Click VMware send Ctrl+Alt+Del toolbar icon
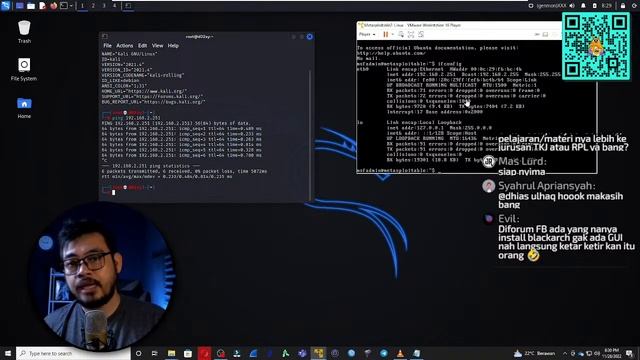Viewport: 640px width, 360px height. pyautogui.click(x=401, y=35)
